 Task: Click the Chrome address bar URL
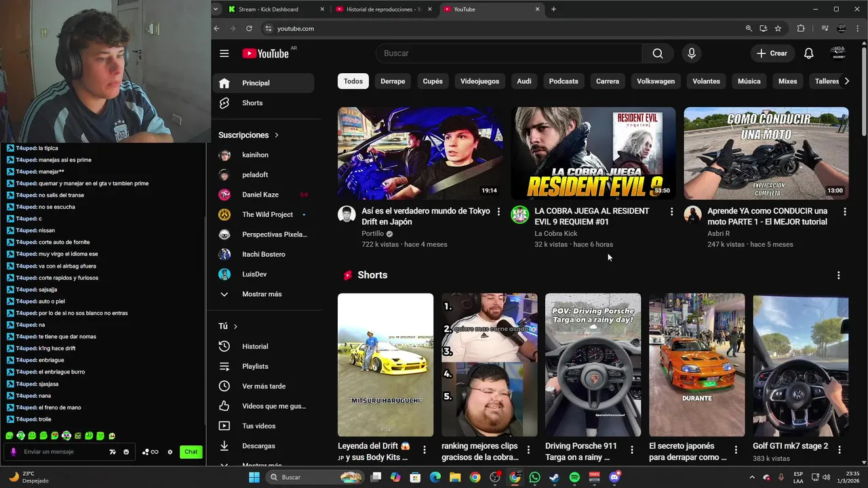tap(296, 28)
